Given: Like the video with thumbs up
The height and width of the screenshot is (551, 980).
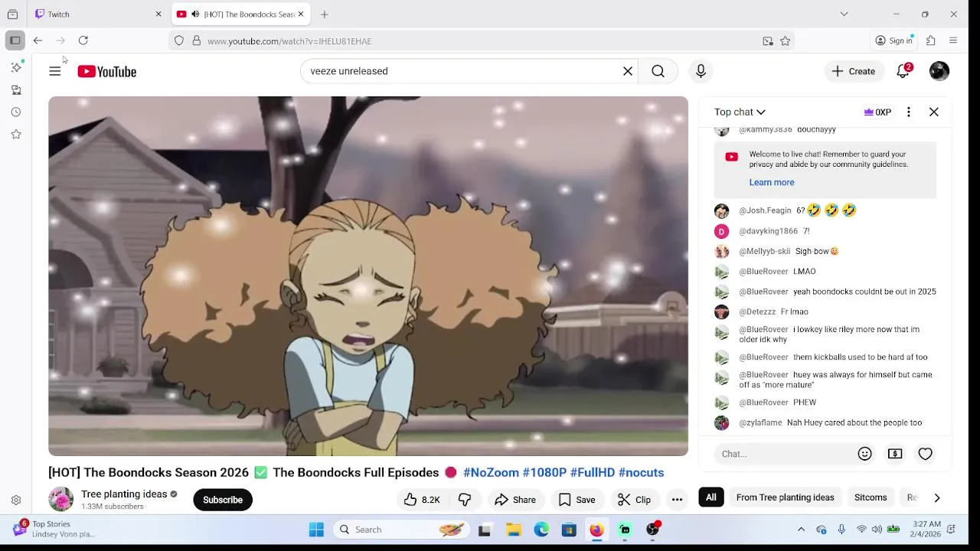Looking at the screenshot, I should [x=422, y=500].
